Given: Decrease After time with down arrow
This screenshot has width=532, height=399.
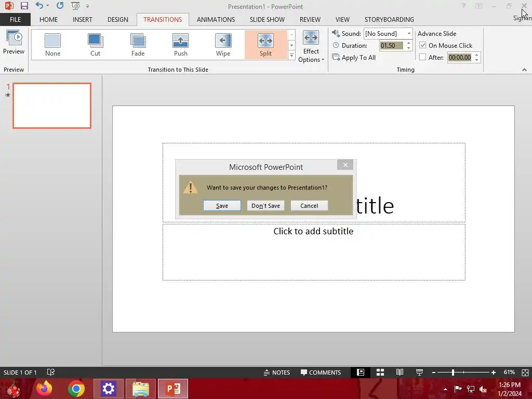Looking at the screenshot, I should (477, 60).
